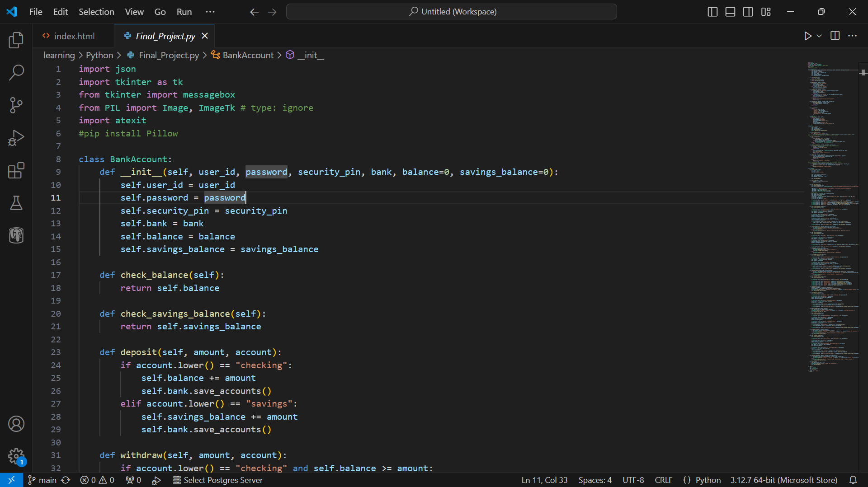Open the Selection menu
The image size is (868, 487).
(96, 12)
